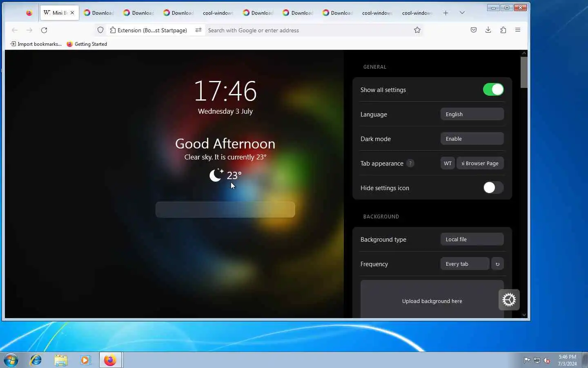Click the extension puzzle icon in address bar

coord(113,30)
